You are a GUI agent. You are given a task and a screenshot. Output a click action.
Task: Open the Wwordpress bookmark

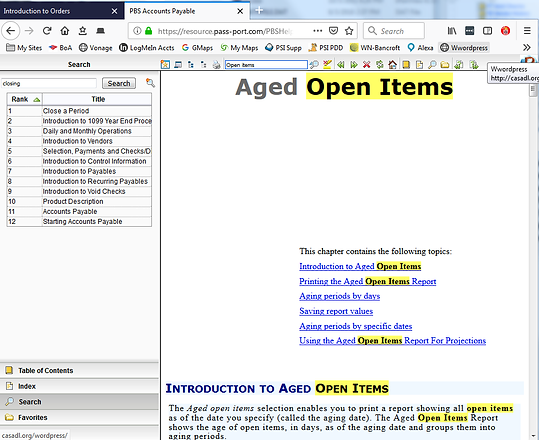(x=464, y=48)
